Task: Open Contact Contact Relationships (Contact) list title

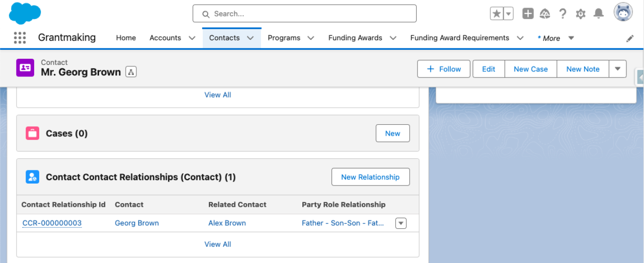Action: (x=141, y=177)
